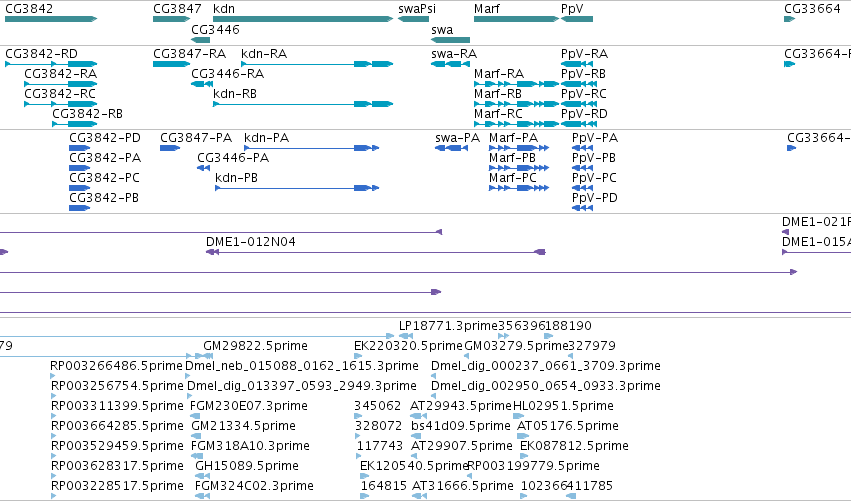Click the PpV-RC transcript
851x501 pixels.
(x=579, y=104)
